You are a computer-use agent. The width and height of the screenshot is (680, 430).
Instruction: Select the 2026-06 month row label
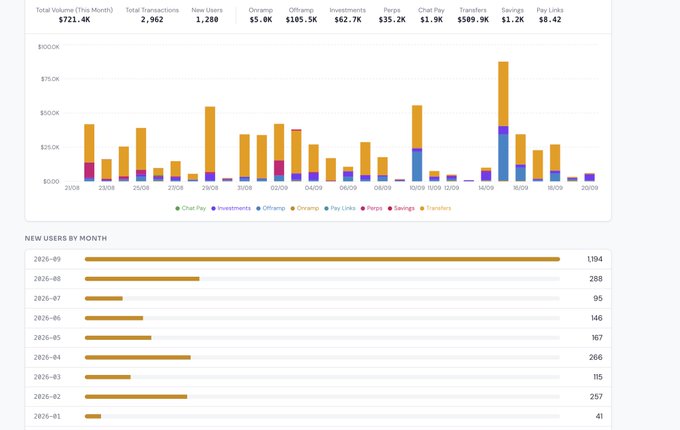point(47,318)
